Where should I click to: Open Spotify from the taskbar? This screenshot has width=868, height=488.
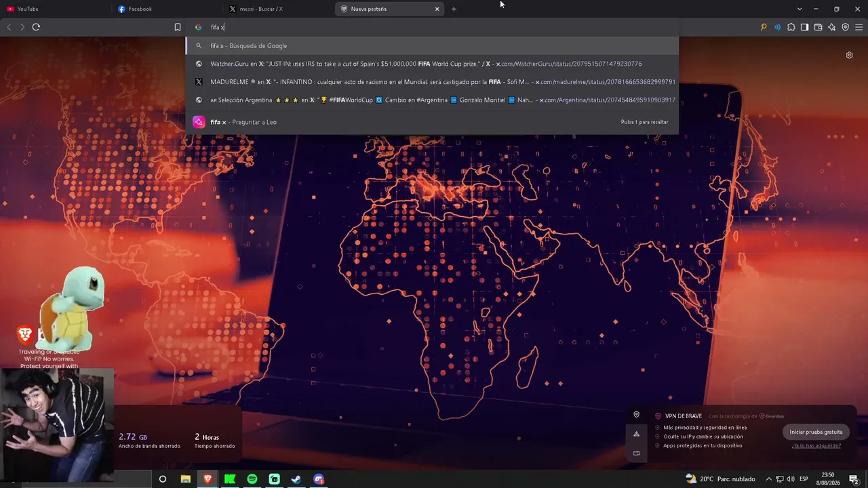(x=252, y=479)
